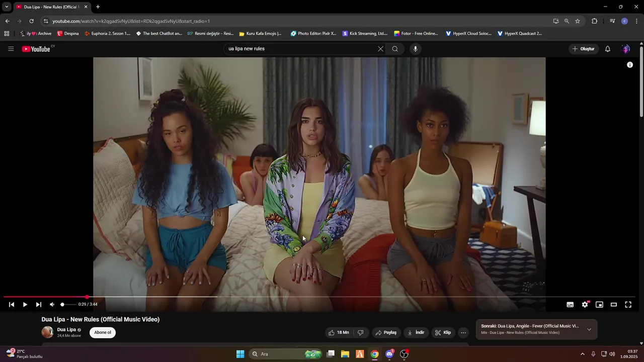Switch to miniplayer mode

(599, 304)
